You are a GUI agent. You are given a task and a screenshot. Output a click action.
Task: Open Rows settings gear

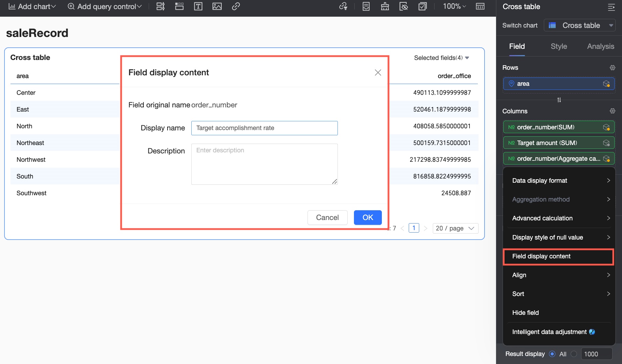point(613,68)
